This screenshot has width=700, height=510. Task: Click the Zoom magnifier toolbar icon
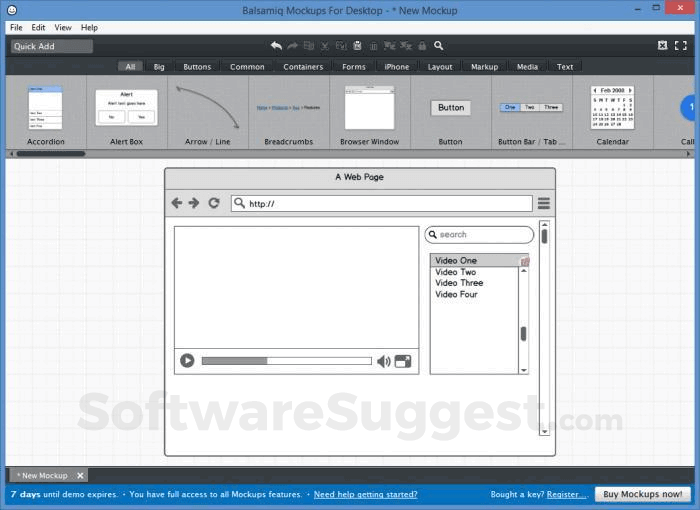click(438, 46)
